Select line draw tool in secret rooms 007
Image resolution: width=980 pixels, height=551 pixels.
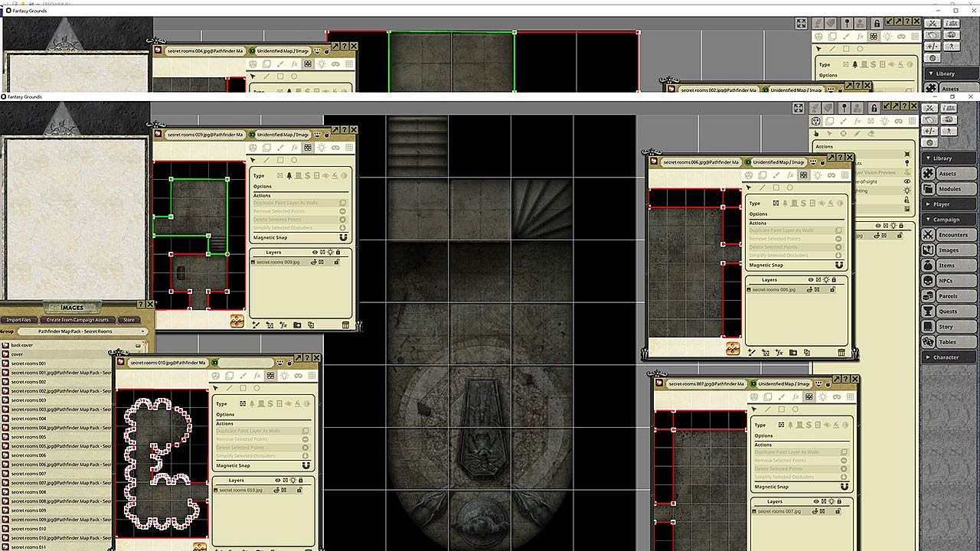click(768, 409)
